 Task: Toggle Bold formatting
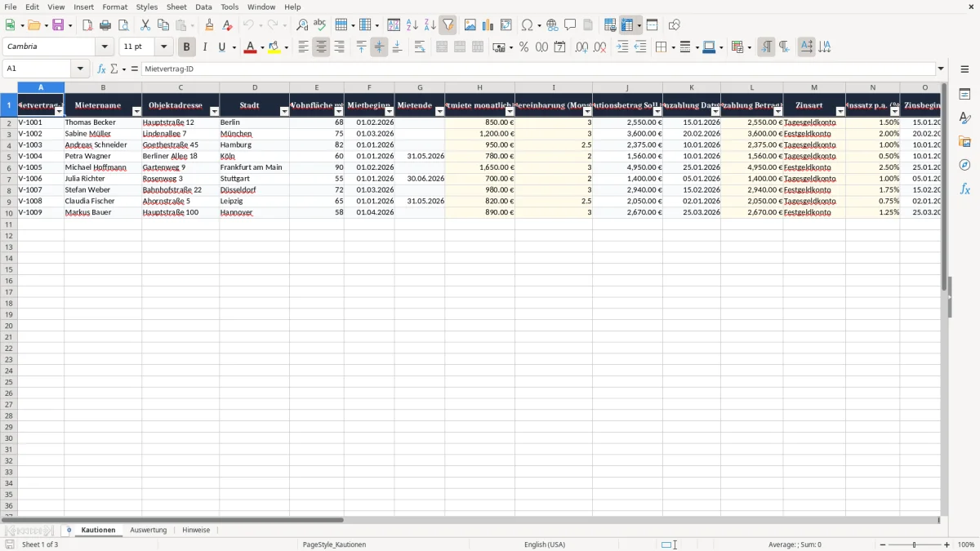(x=187, y=47)
